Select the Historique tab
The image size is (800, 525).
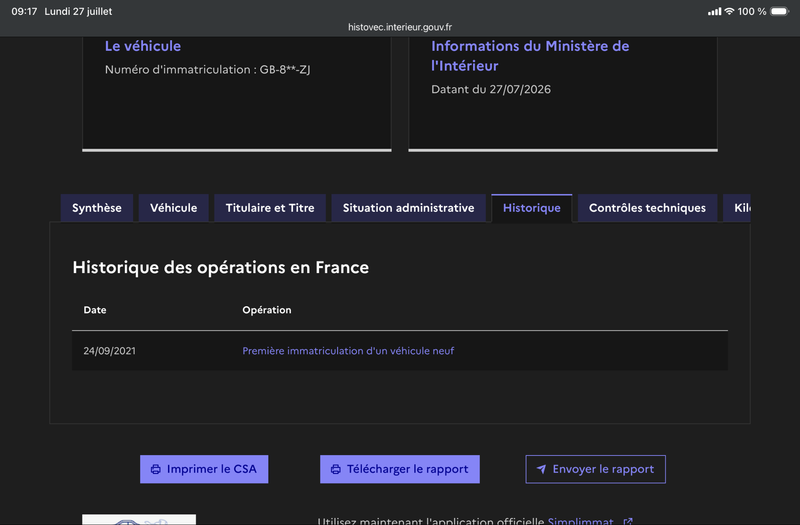click(532, 208)
